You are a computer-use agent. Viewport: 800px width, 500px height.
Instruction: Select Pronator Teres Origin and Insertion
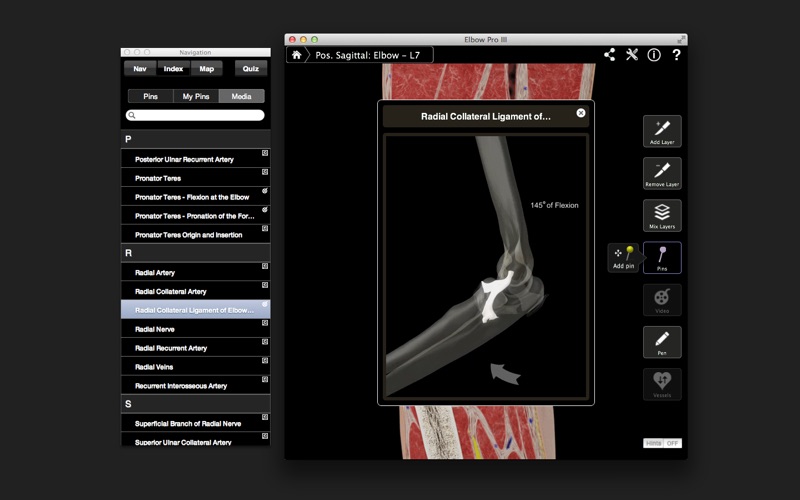(195, 234)
